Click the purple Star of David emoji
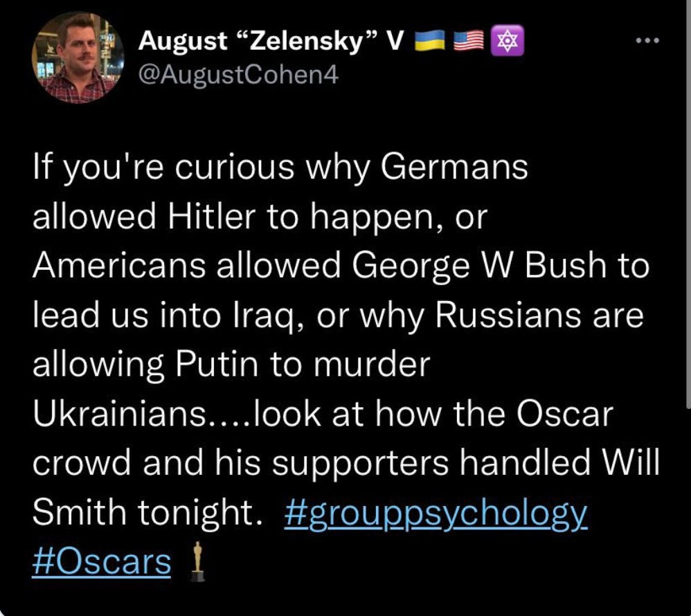 (x=508, y=41)
